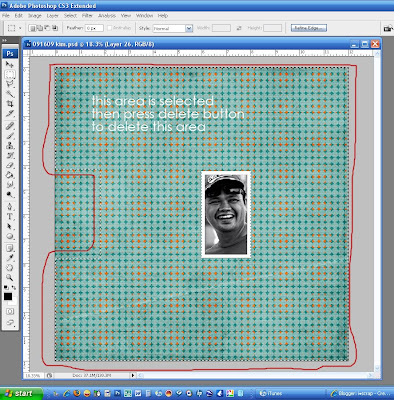The height and width of the screenshot is (400, 394).
Task: Select the Brush tool
Action: click(10, 136)
